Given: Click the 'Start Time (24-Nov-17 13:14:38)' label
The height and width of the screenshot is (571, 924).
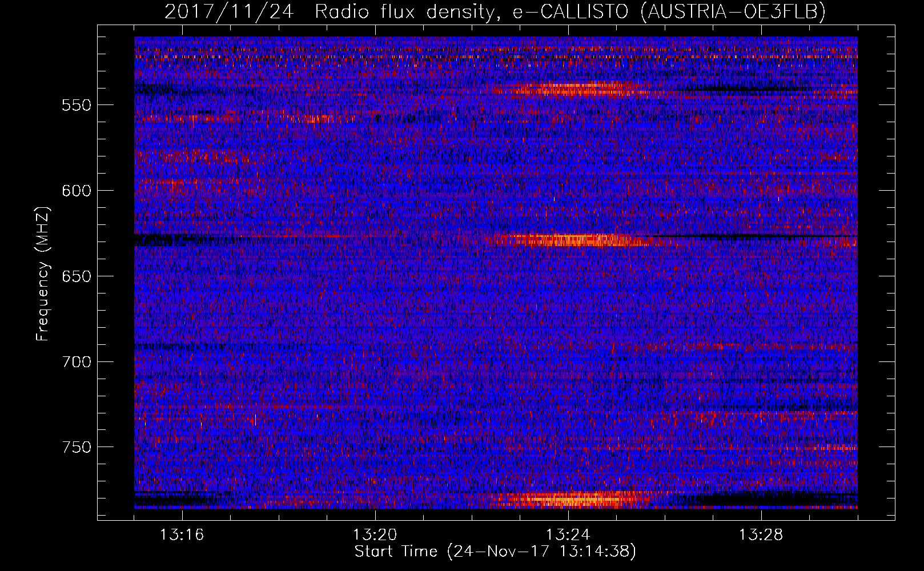Looking at the screenshot, I should [x=495, y=552].
